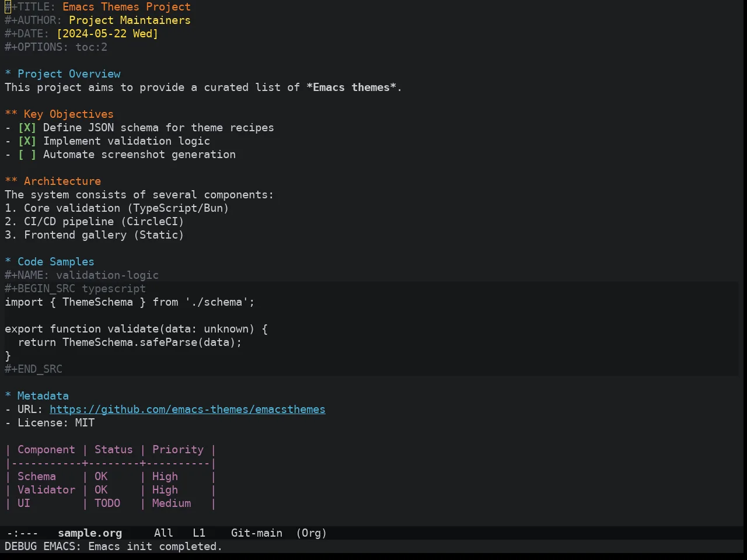The height and width of the screenshot is (560, 747).
Task: Click the return ThemeSchema.safeParse(data) line
Action: pyautogui.click(x=130, y=342)
